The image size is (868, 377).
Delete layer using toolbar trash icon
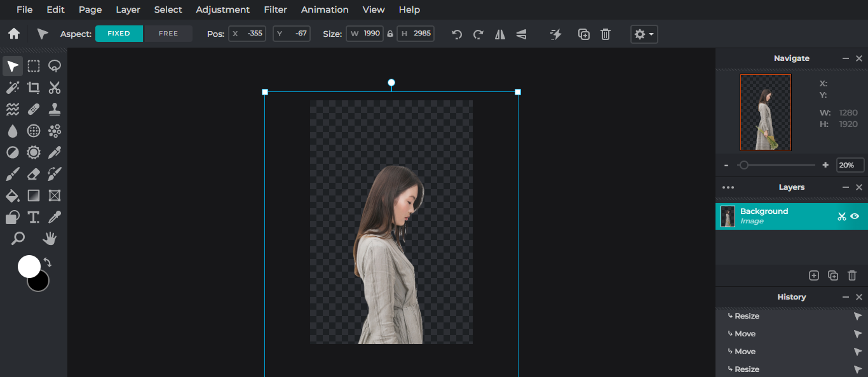(606, 34)
